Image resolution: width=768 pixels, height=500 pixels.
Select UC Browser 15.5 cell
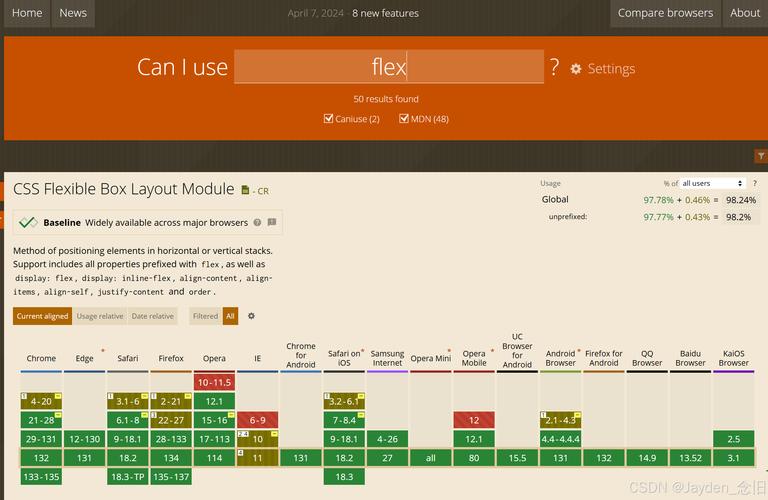point(517,458)
